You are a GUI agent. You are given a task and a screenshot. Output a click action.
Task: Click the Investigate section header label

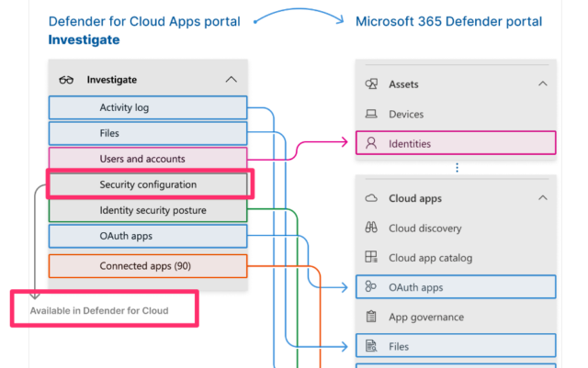112,80
